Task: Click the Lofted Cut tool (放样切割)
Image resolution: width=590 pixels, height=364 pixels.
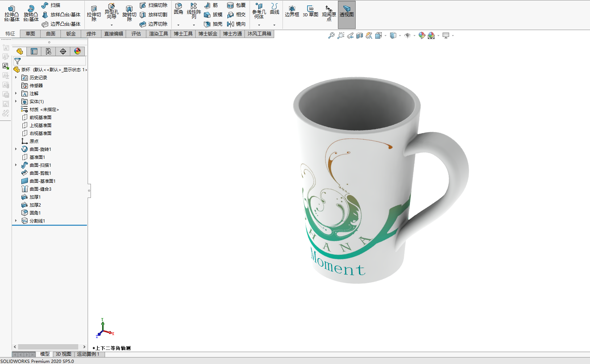Action: [154, 14]
